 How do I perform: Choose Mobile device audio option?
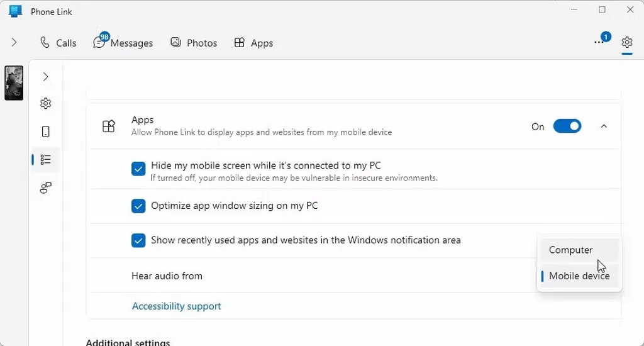tap(579, 276)
